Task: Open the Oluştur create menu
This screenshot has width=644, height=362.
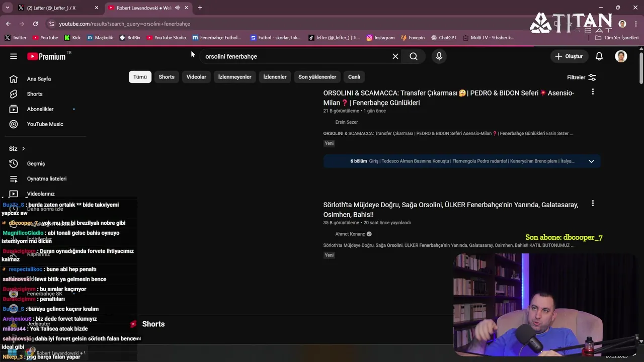Action: tap(569, 56)
